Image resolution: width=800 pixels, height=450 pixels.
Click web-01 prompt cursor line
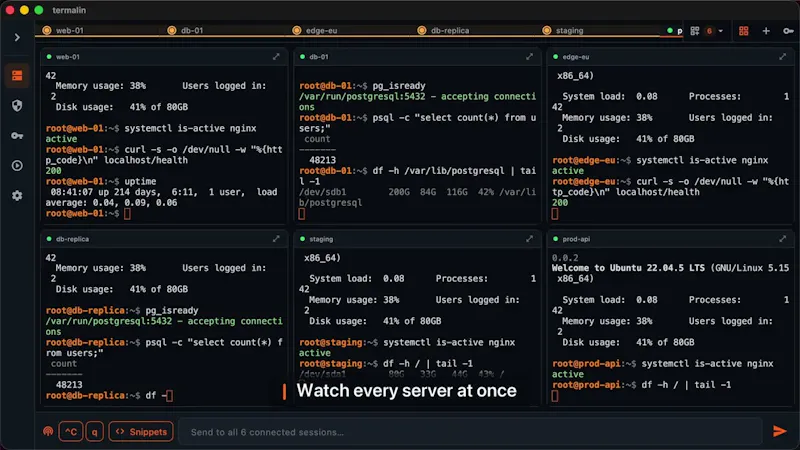88,214
